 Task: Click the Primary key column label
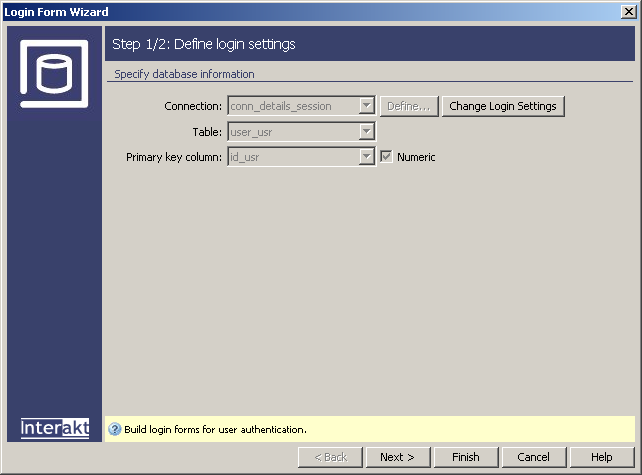174,157
